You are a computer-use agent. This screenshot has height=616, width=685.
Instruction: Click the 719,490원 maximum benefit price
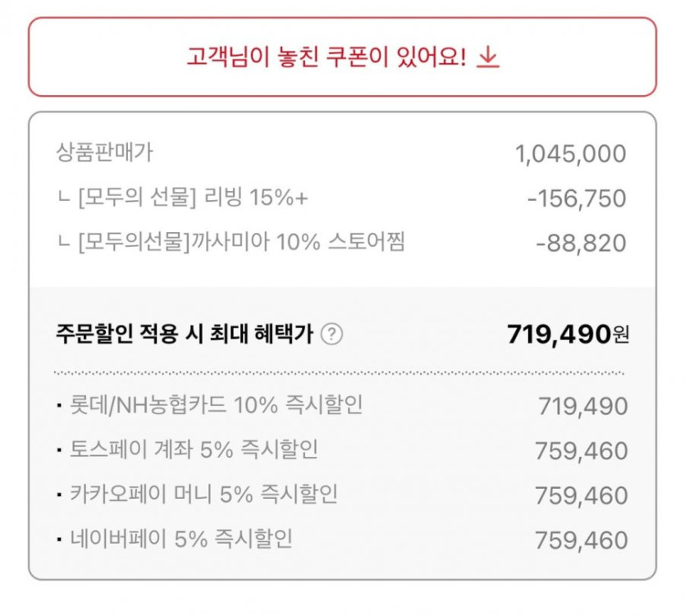pos(568,334)
